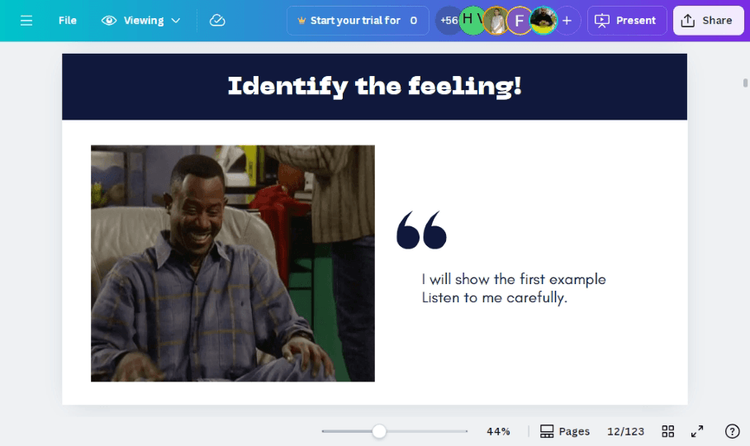Click the cloud save status icon
750x446 pixels.
(217, 21)
